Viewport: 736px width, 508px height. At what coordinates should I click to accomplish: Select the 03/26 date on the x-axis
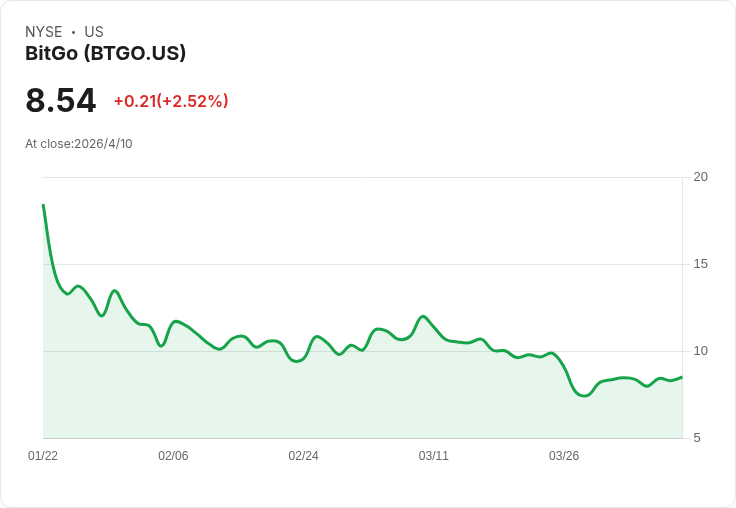point(564,456)
